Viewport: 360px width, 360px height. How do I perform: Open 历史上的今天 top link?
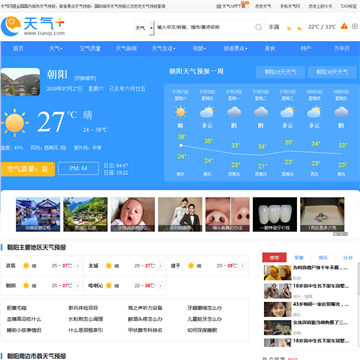320,6
